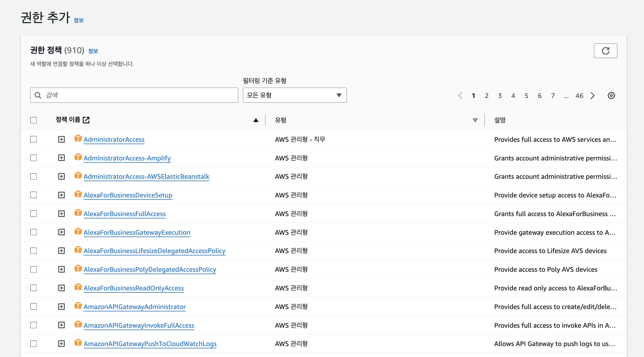Click the refresh policies icon button
644x357 pixels.
(605, 51)
